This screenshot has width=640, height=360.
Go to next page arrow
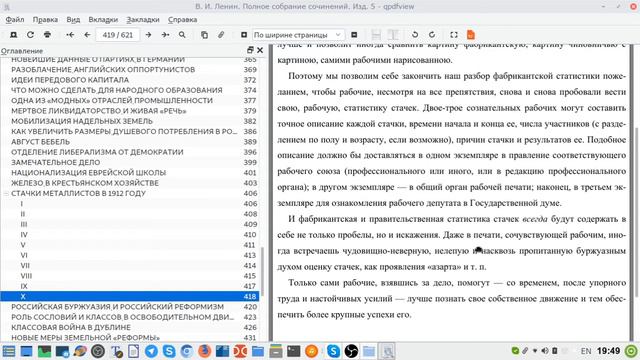(149, 35)
